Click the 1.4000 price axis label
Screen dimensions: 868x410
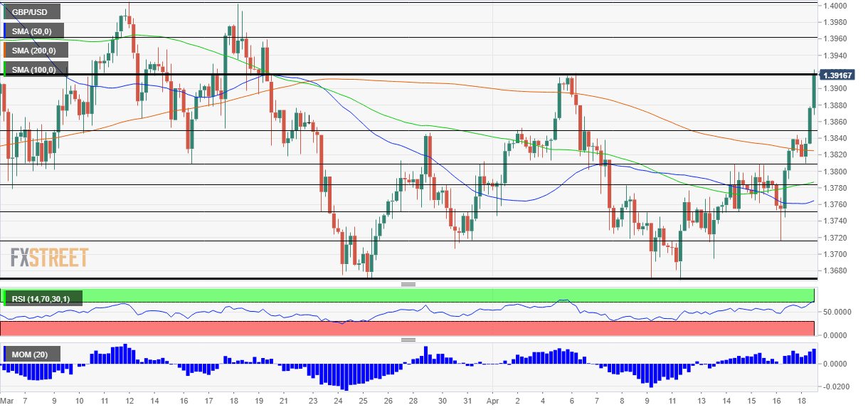pos(835,6)
